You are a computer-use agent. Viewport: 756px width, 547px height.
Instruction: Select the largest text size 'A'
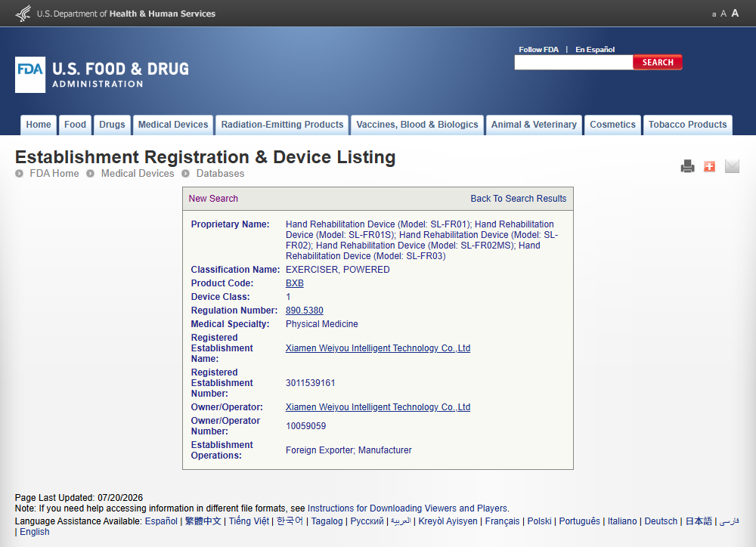[735, 13]
